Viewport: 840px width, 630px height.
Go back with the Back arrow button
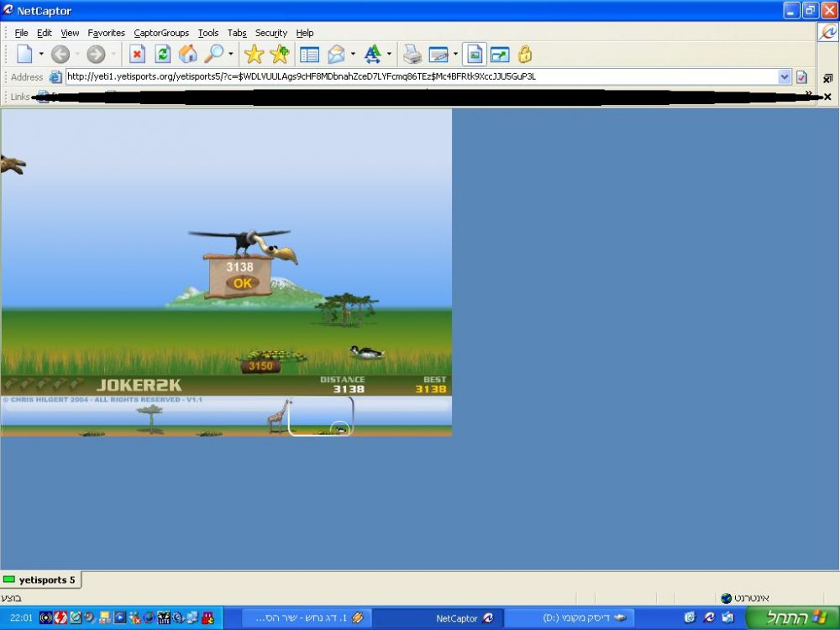[x=60, y=54]
